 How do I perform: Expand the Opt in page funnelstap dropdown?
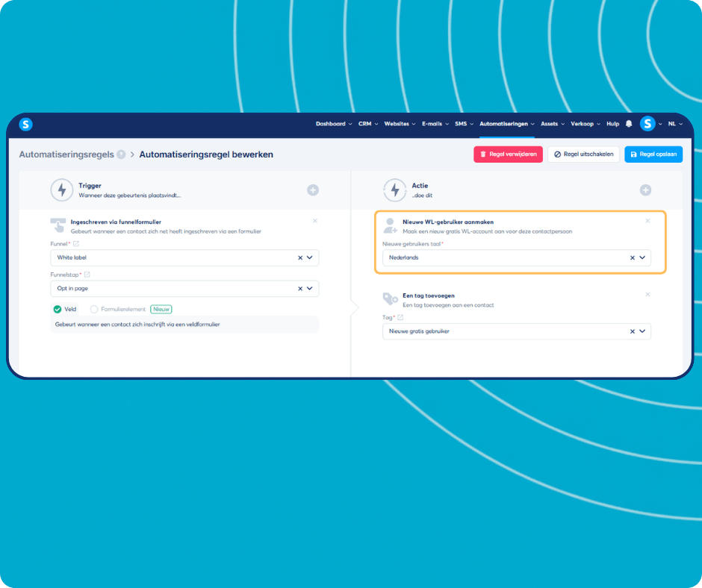(x=309, y=289)
